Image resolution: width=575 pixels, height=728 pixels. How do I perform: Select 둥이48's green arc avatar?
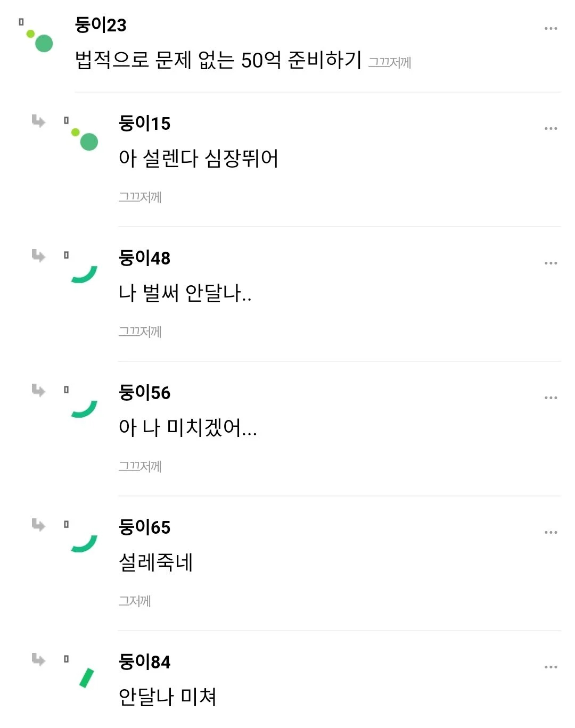pos(85,274)
